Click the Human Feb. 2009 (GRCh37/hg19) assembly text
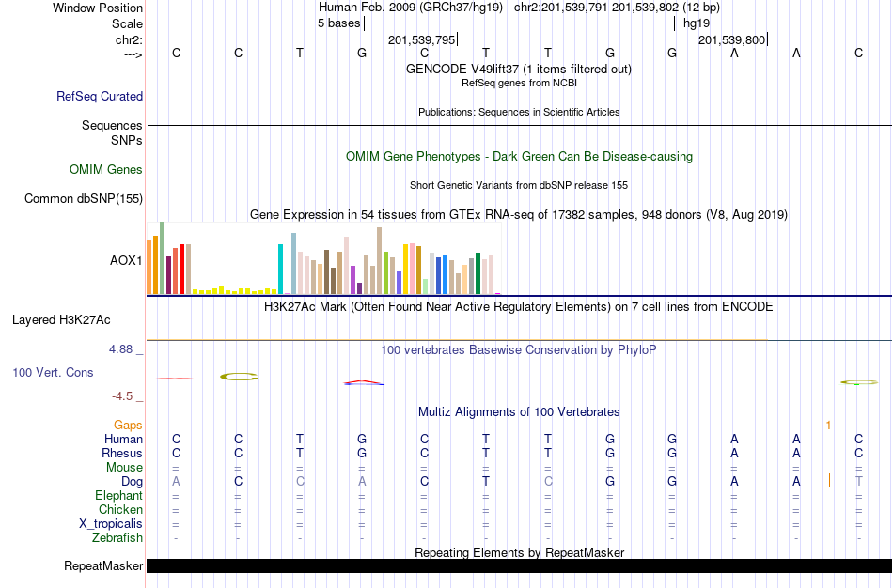The width and height of the screenshot is (893, 588). point(411,8)
